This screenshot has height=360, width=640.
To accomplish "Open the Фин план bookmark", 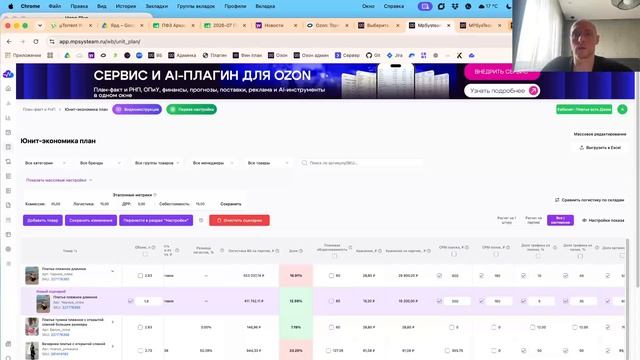I will point(247,55).
